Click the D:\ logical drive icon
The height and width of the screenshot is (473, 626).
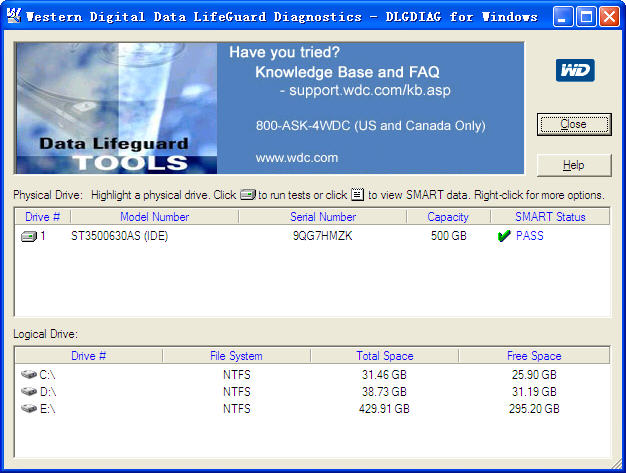(29, 392)
